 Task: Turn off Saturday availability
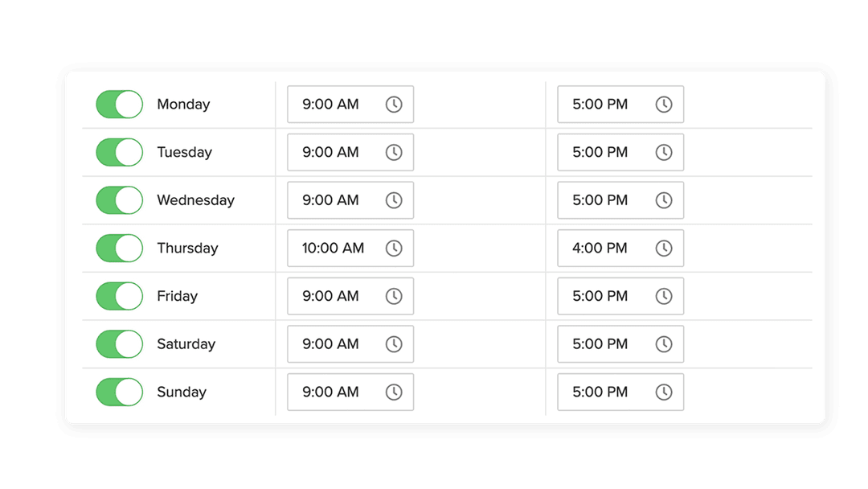[119, 343]
